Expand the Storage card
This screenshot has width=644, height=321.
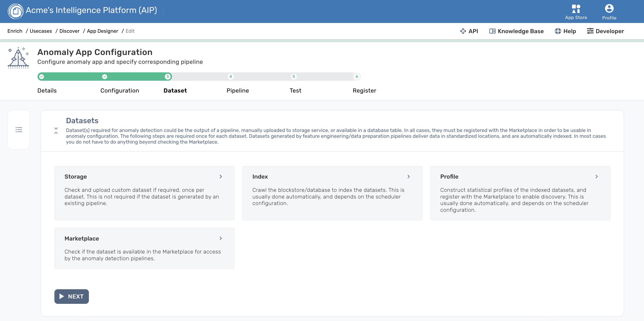coord(221,177)
